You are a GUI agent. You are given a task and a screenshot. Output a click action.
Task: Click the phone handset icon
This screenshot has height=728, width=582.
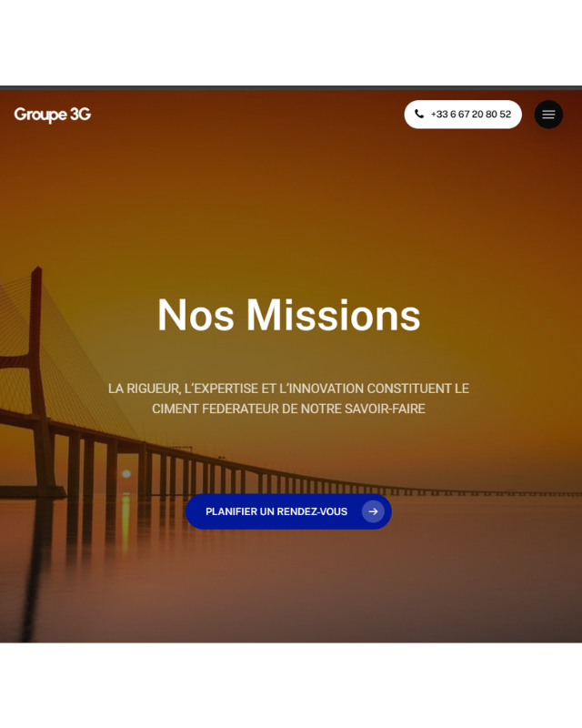[419, 114]
